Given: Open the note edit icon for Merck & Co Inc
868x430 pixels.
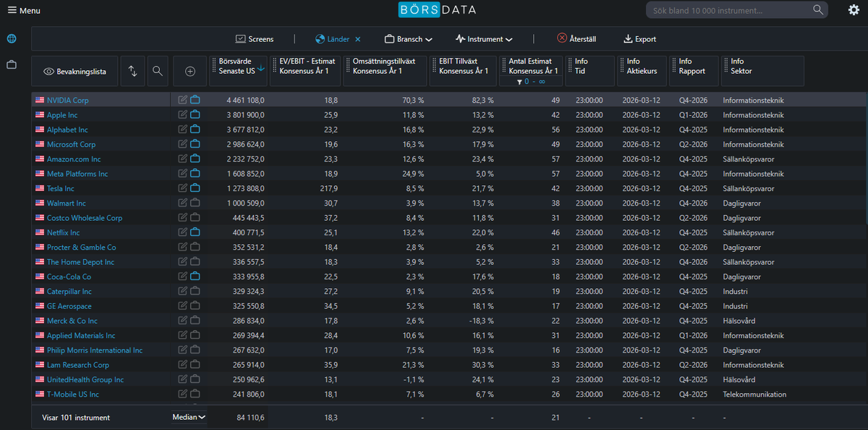Looking at the screenshot, I should pos(183,321).
